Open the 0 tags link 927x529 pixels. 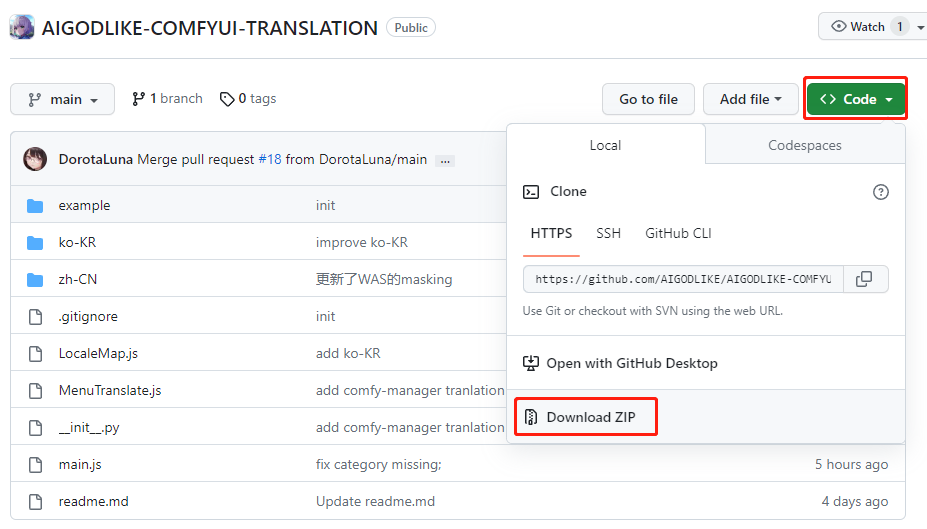[248, 99]
